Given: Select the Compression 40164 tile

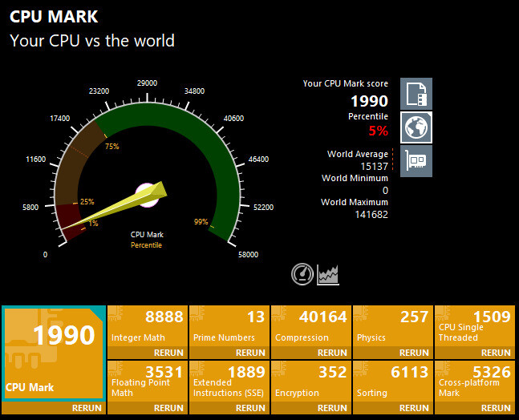Looking at the screenshot, I should pos(311,326).
